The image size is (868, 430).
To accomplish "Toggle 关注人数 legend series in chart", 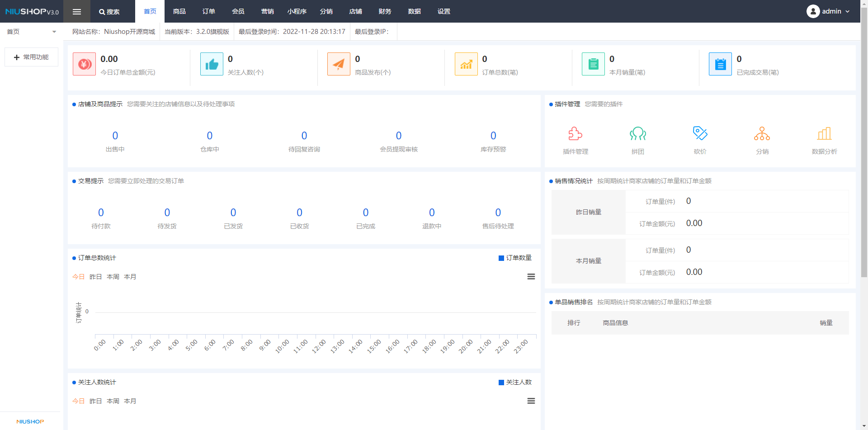I will click(x=515, y=383).
